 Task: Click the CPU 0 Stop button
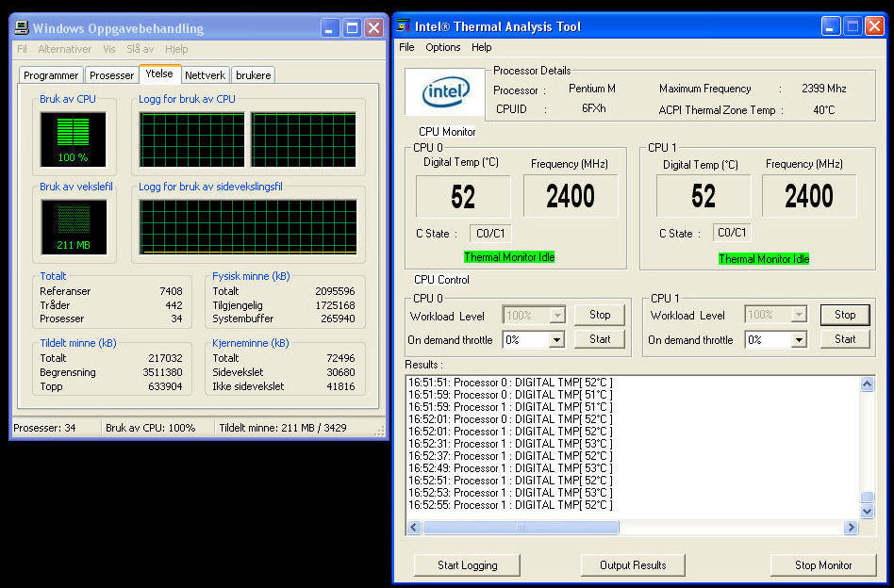tap(599, 315)
